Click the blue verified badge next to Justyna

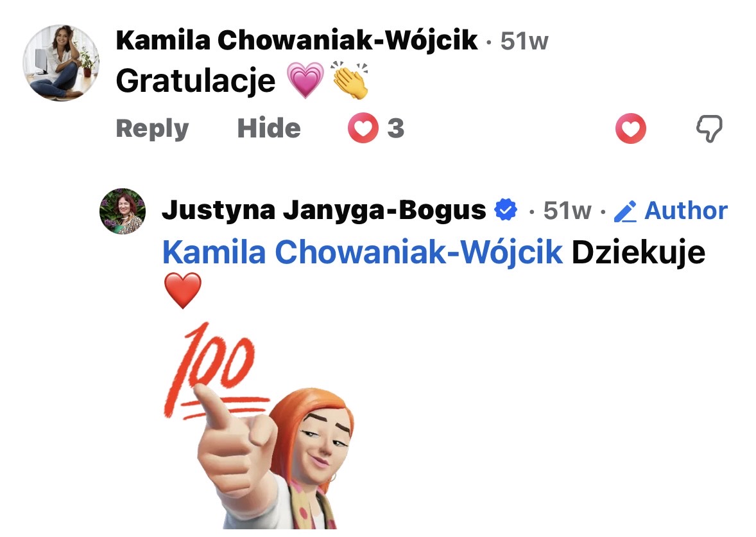[506, 210]
